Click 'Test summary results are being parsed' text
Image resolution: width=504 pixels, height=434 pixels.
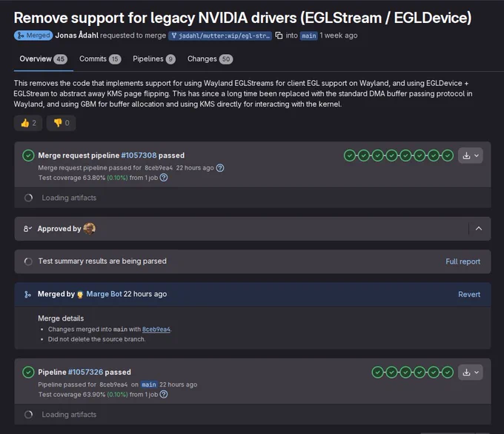point(102,261)
